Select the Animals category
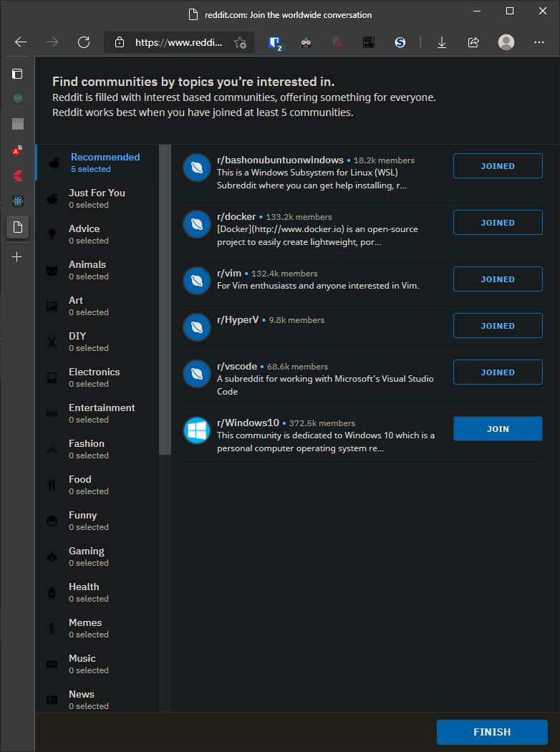 pos(98,270)
